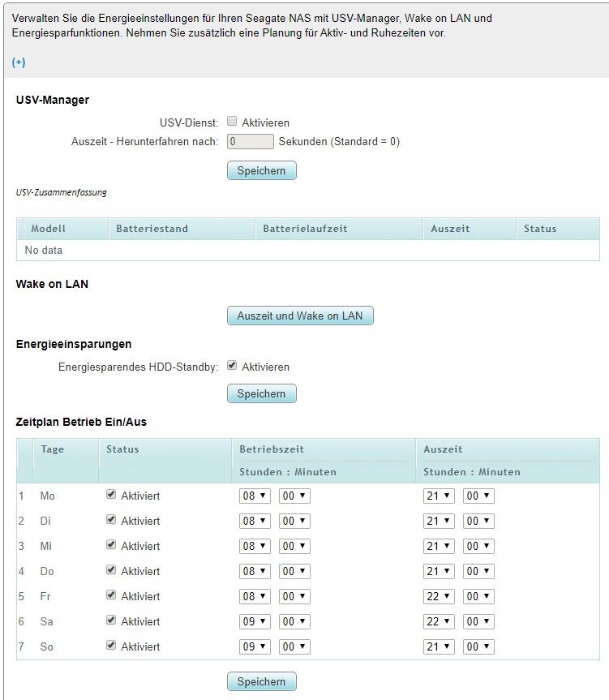Open Monday Betriebszeit hours dropdown

(x=255, y=496)
